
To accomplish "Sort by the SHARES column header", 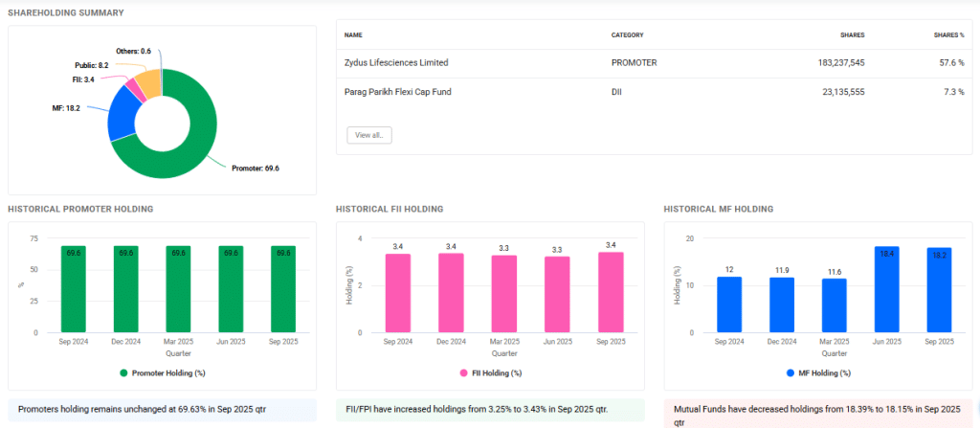I will tap(852, 34).
